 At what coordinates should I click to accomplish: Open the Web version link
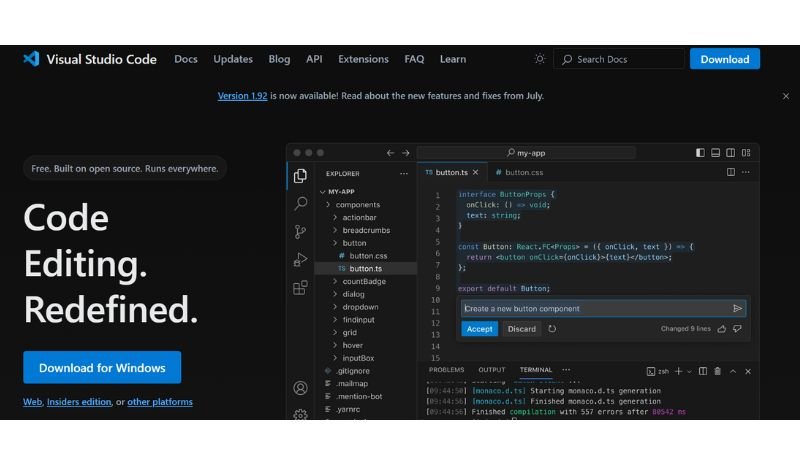click(32, 402)
